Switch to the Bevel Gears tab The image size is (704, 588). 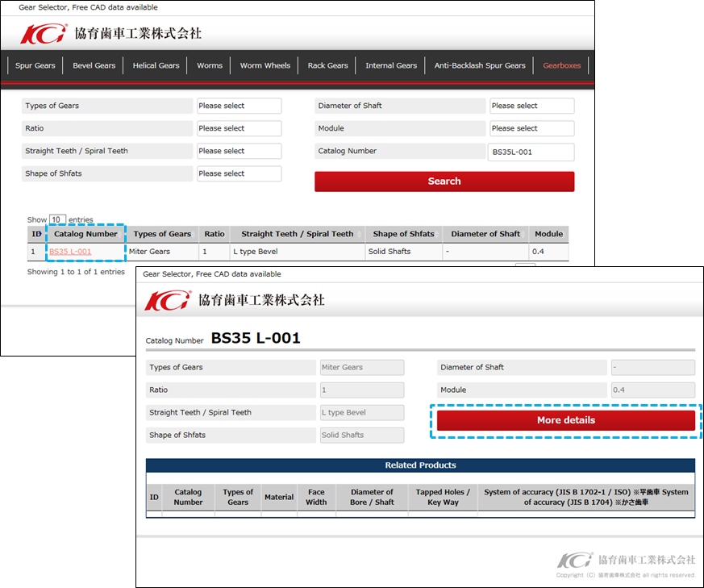click(94, 65)
